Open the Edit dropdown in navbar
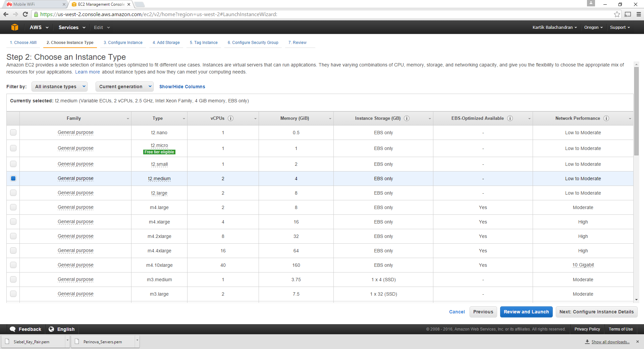 coord(102,28)
